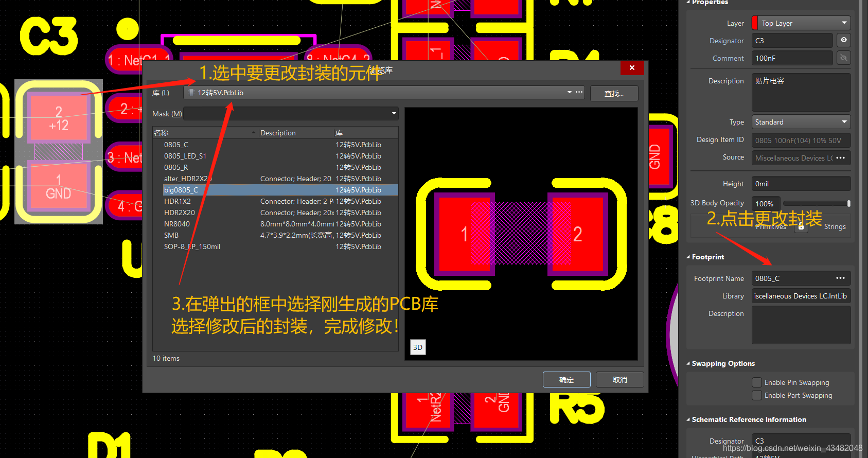Screen dimensions: 868x458
Task: Enable Pin Swapping checkbox
Action: click(757, 382)
